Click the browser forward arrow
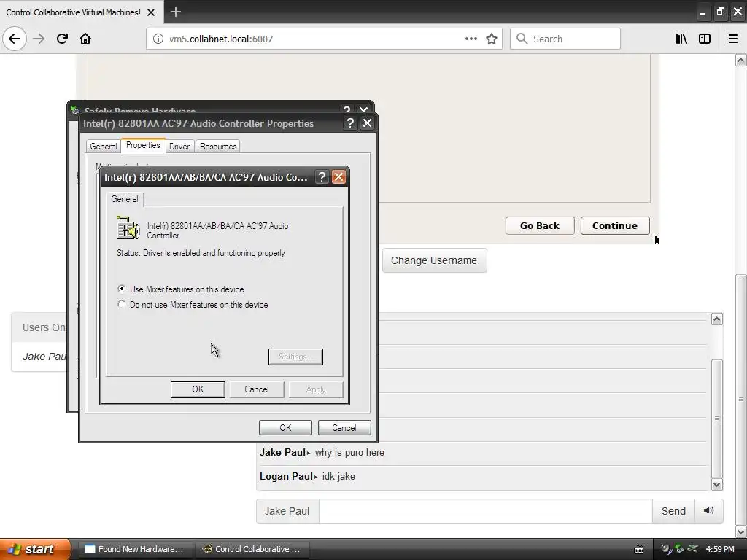The image size is (747, 560). [39, 39]
